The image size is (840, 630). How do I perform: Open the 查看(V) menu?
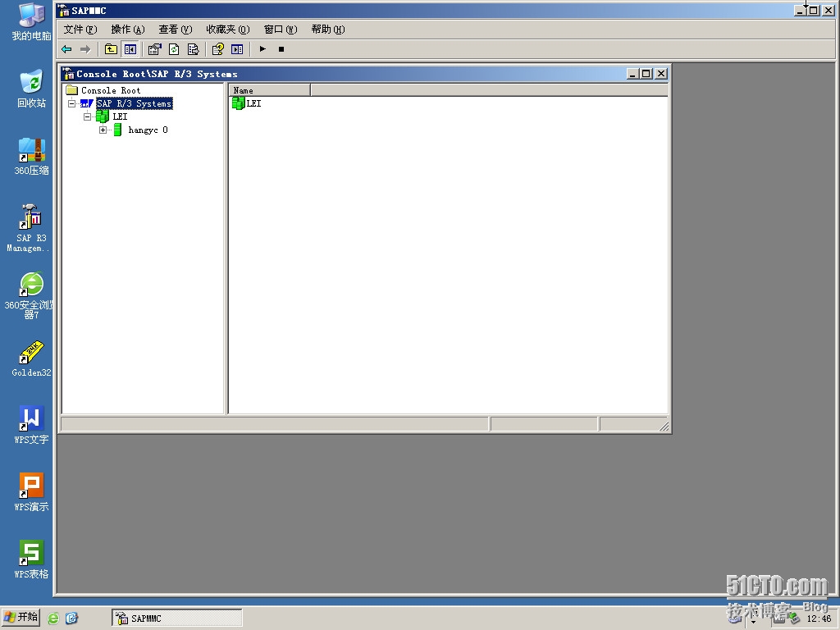176,30
